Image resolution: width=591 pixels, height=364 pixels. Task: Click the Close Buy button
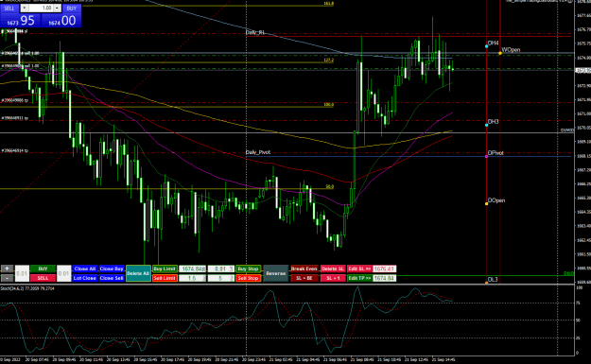coord(112,269)
